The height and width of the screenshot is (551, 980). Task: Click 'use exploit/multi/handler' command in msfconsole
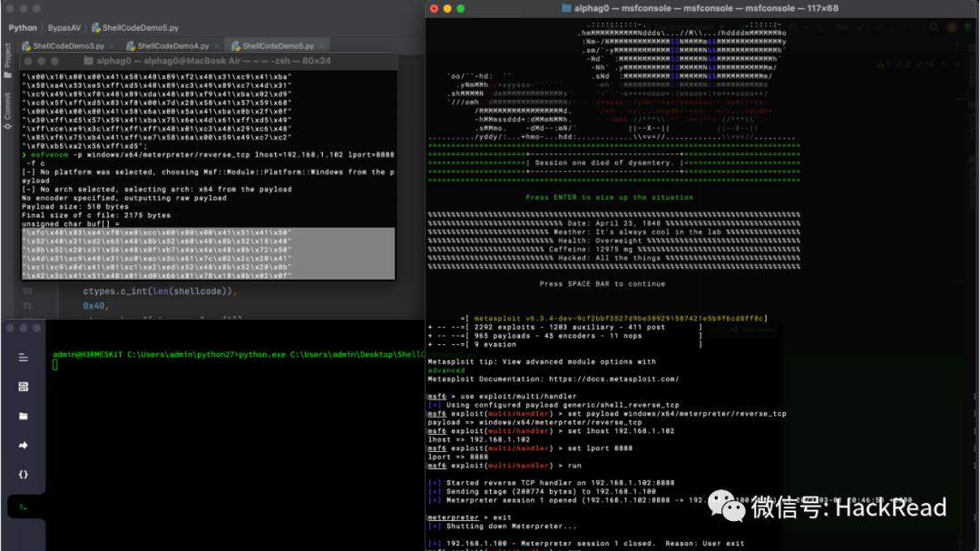tap(517, 397)
